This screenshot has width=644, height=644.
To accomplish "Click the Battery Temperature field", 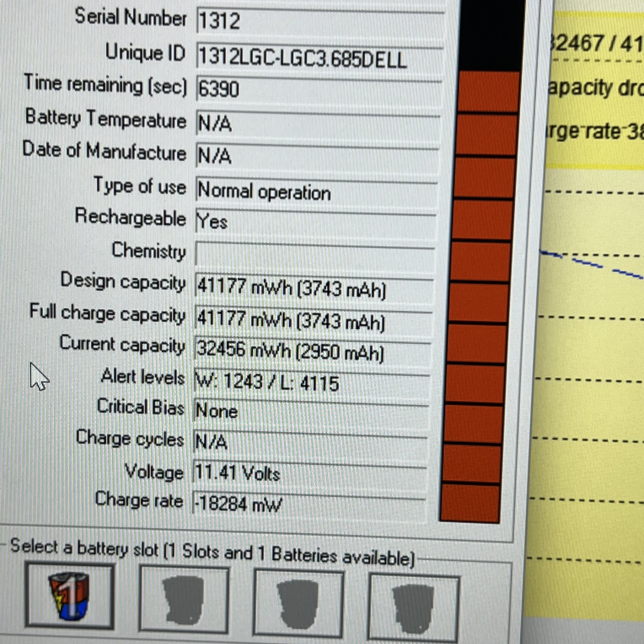I will coord(317,123).
